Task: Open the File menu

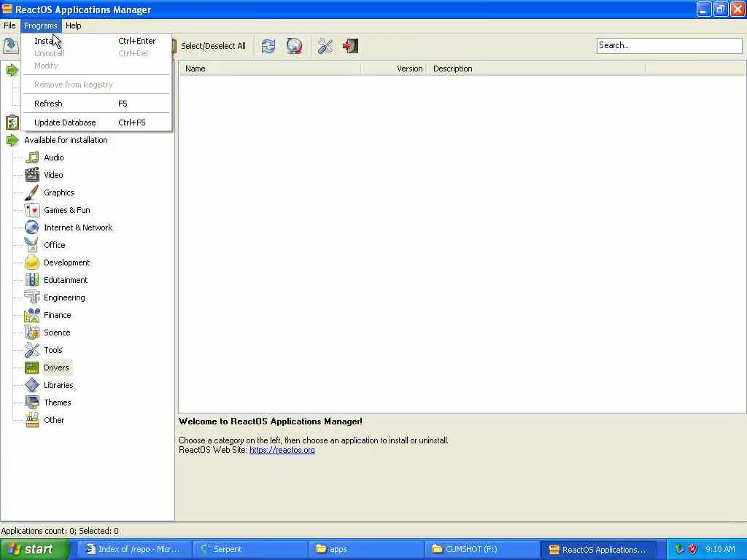Action: (9, 26)
